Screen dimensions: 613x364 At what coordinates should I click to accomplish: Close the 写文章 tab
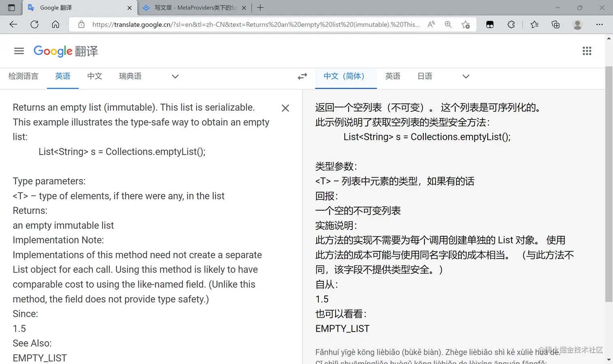[x=244, y=8]
